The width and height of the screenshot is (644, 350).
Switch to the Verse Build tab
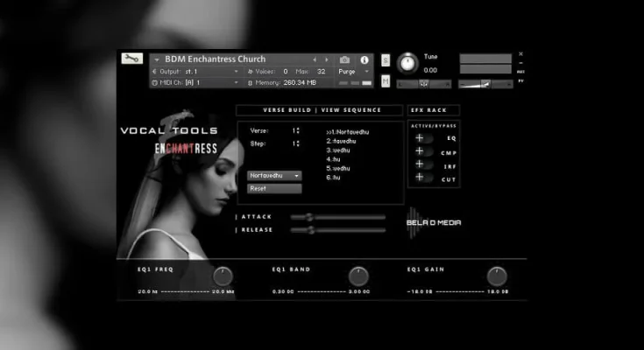pos(288,110)
